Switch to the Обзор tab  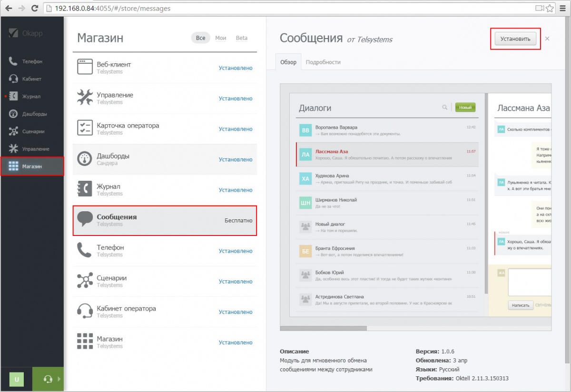coord(288,62)
